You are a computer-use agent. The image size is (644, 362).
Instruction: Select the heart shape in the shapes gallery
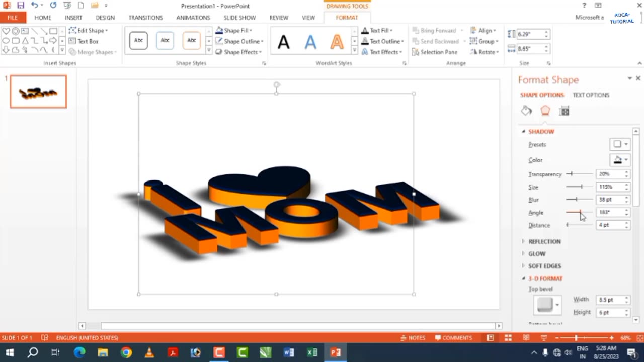point(6,31)
